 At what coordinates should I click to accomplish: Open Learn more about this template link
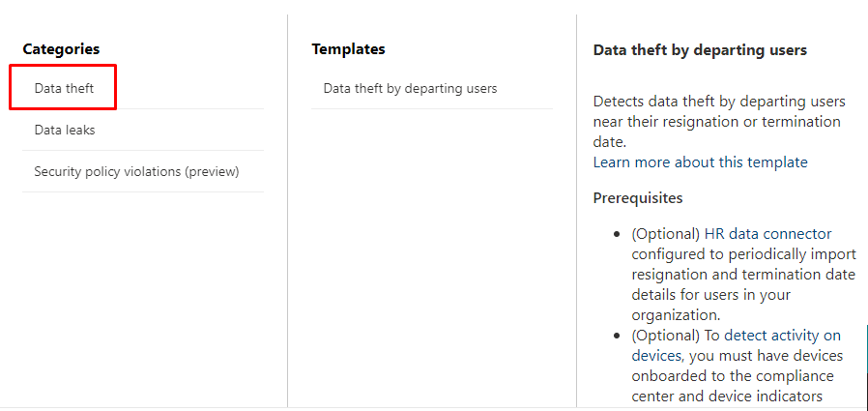700,161
